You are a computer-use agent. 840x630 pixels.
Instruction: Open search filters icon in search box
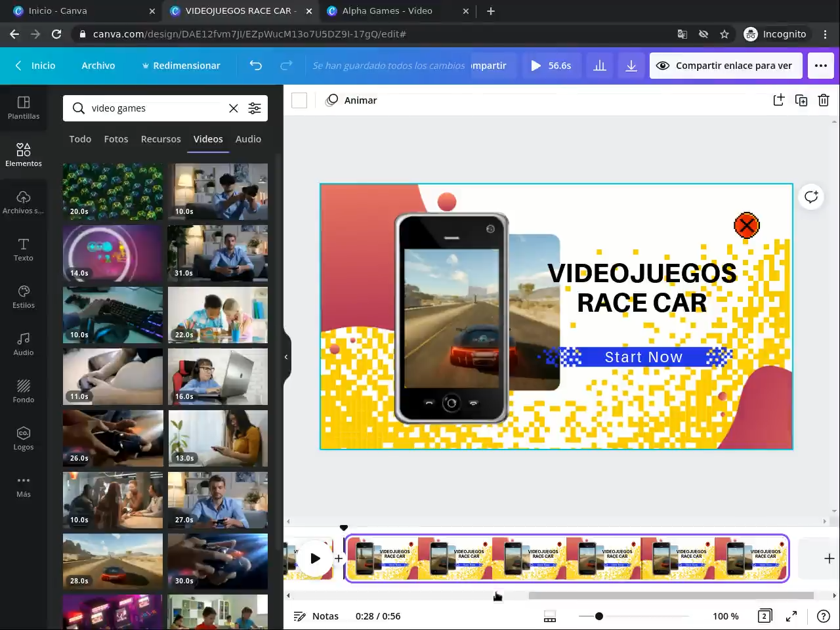pyautogui.click(x=255, y=108)
